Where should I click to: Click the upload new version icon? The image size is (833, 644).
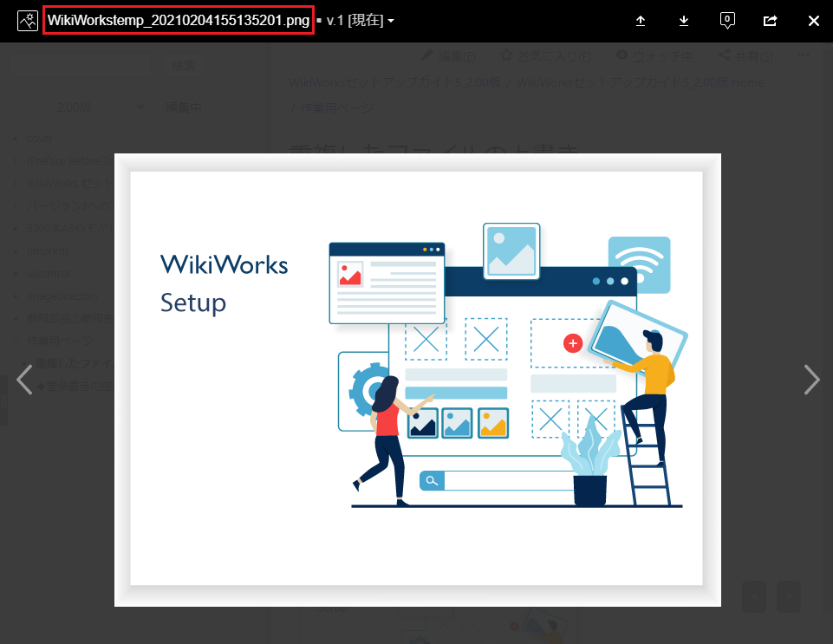click(x=641, y=21)
